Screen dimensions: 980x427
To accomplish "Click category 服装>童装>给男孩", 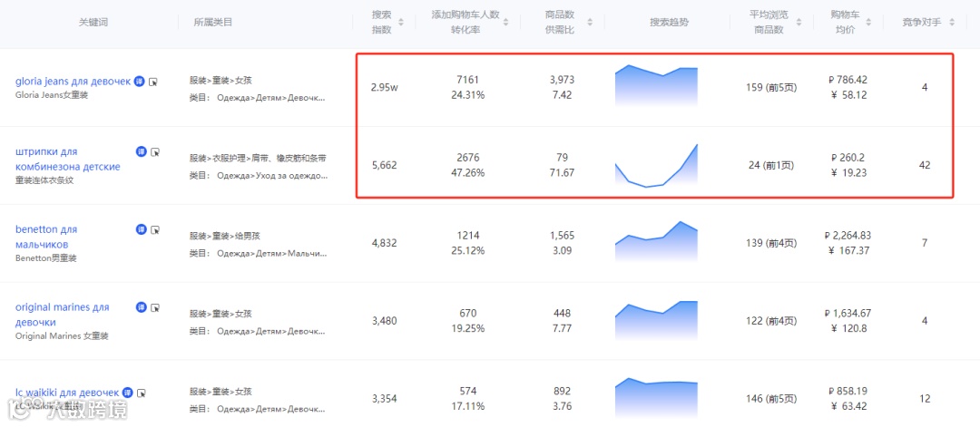I will (225, 236).
